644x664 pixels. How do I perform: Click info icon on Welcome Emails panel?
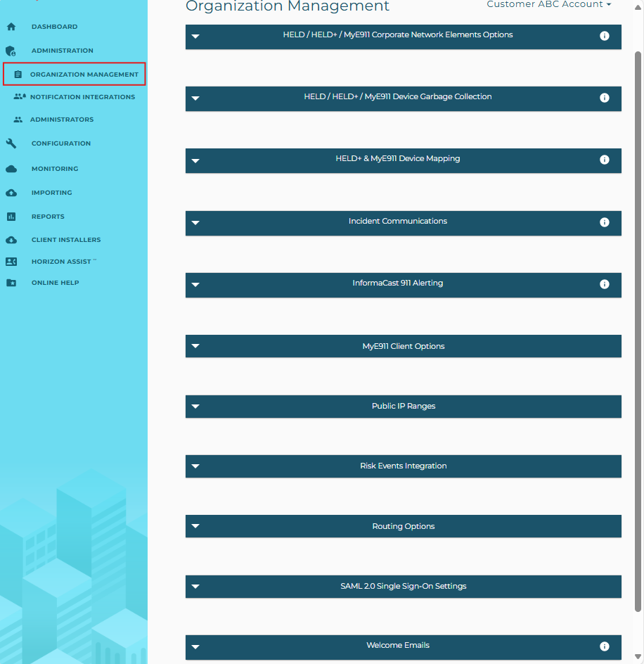click(604, 646)
